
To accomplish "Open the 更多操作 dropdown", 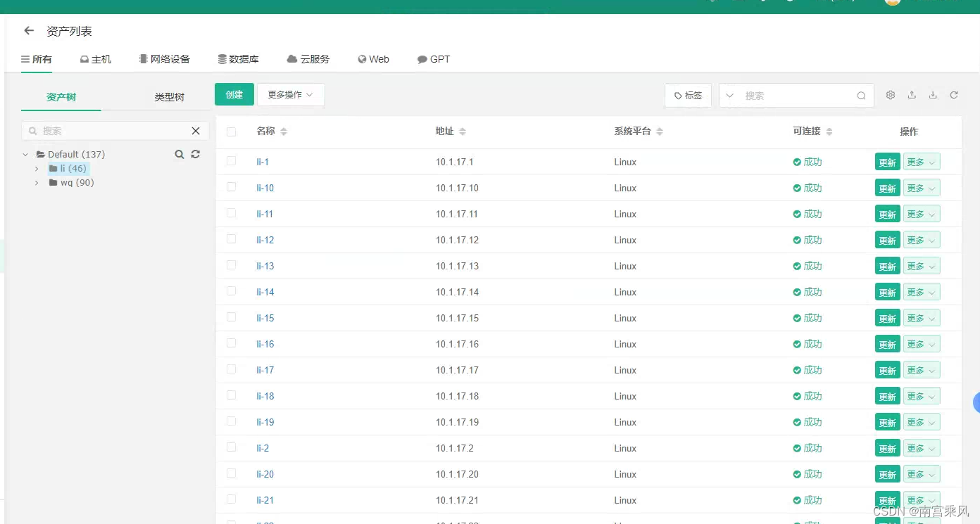I will 290,94.
